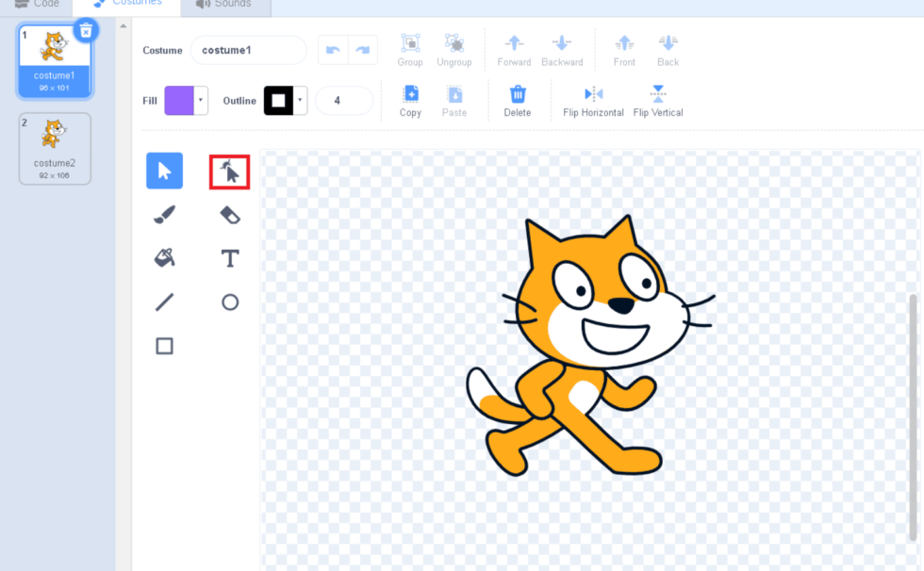Select the costume2 thumbnail
Image resolution: width=924 pixels, height=571 pixels.
(54, 148)
